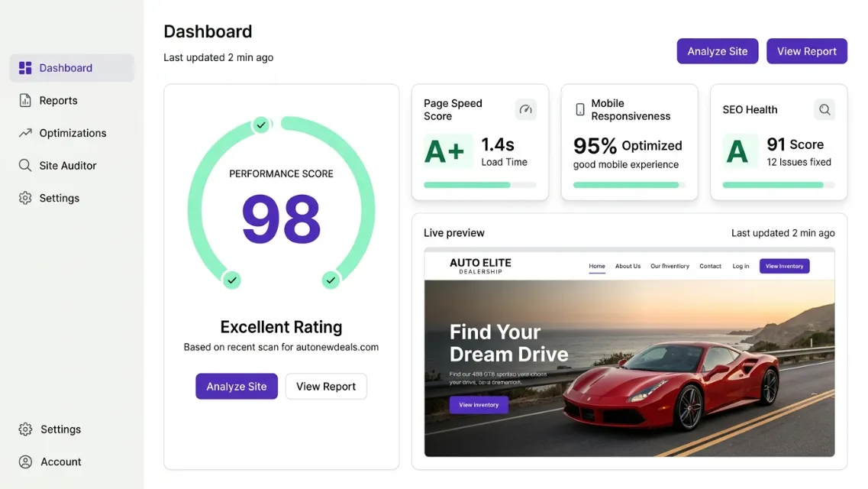Click the Auto Elite dealership logo
Image resolution: width=868 pixels, height=489 pixels.
click(x=480, y=265)
